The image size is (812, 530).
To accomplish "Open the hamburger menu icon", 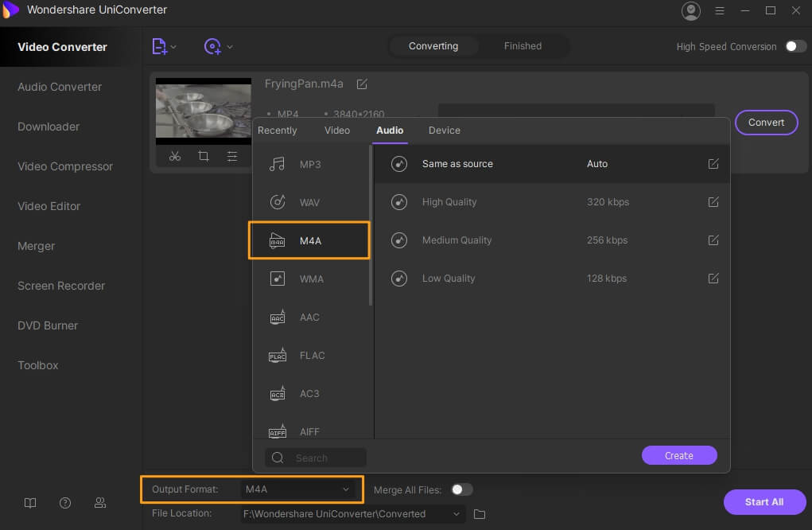I will pos(719,11).
